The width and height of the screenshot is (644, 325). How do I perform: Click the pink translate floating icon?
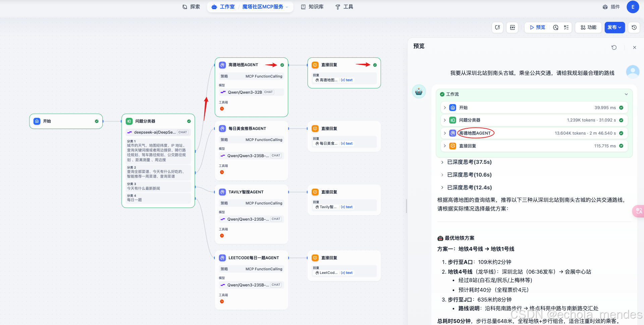point(638,211)
